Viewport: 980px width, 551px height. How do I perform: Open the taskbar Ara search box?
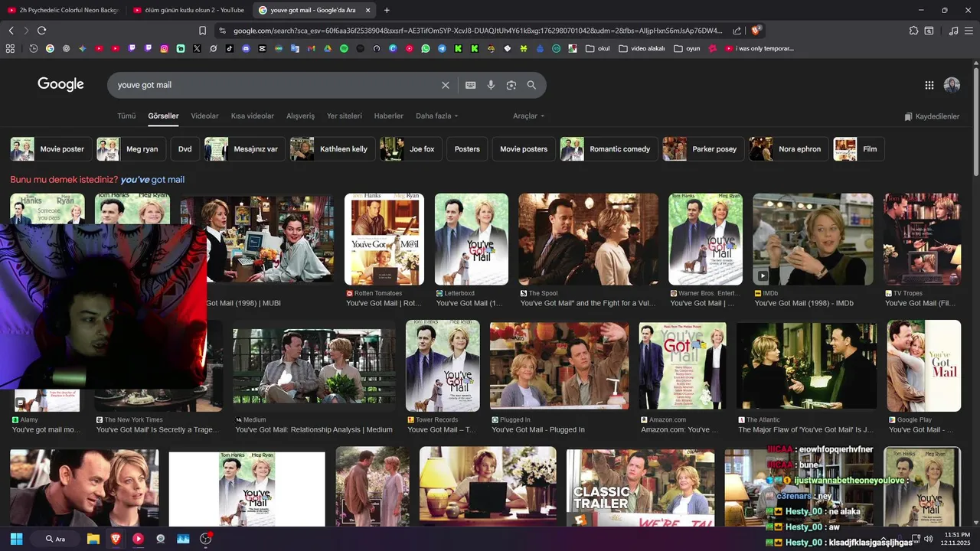click(55, 539)
